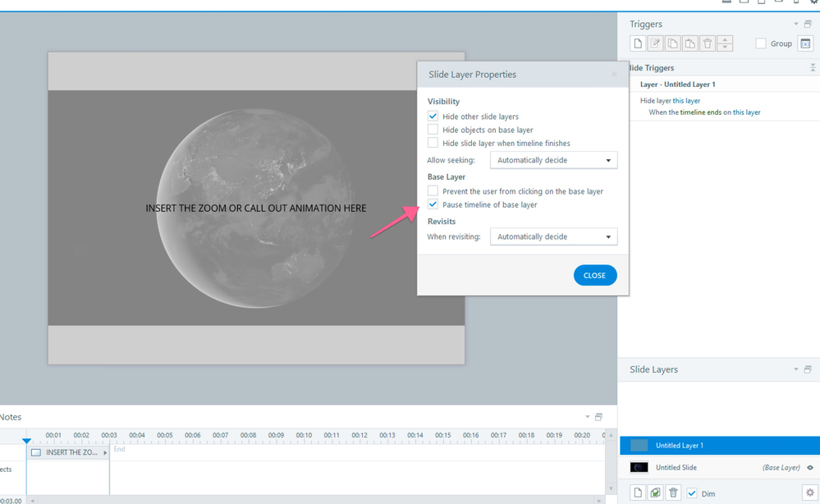Screen dimensions: 820x504
Task: Create a new trigger in Triggers panel
Action: 638,44
